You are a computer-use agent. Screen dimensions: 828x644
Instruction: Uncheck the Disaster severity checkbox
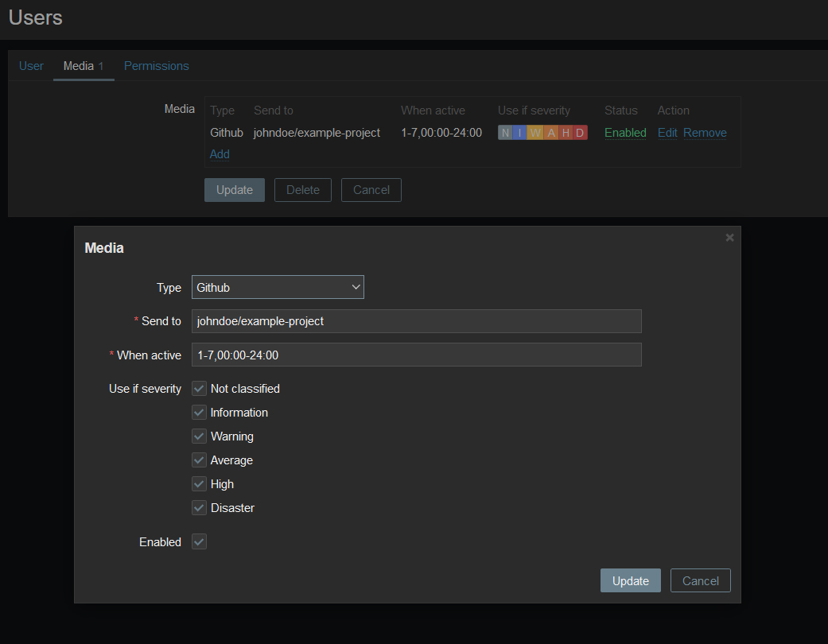(x=199, y=508)
